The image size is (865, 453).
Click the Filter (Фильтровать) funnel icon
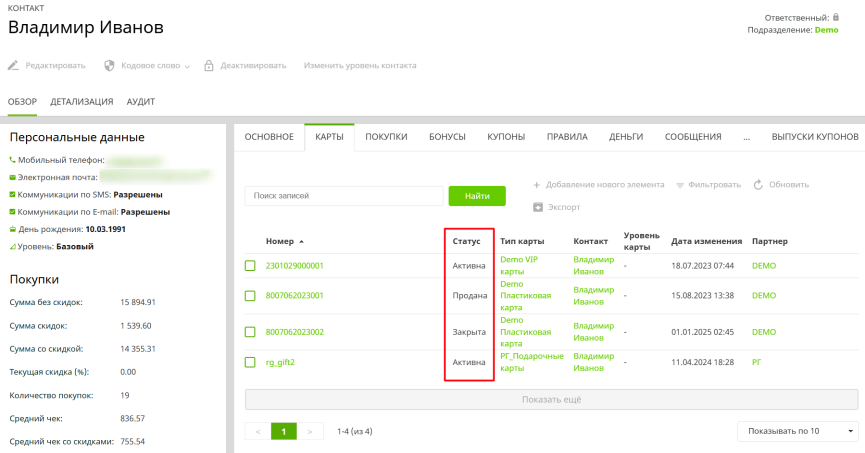[681, 185]
